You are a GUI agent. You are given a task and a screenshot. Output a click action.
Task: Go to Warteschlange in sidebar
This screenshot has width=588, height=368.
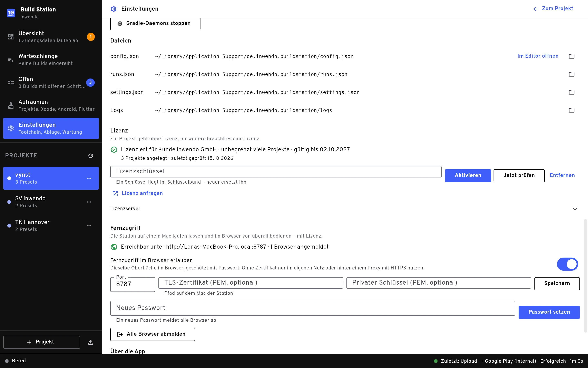(x=51, y=60)
